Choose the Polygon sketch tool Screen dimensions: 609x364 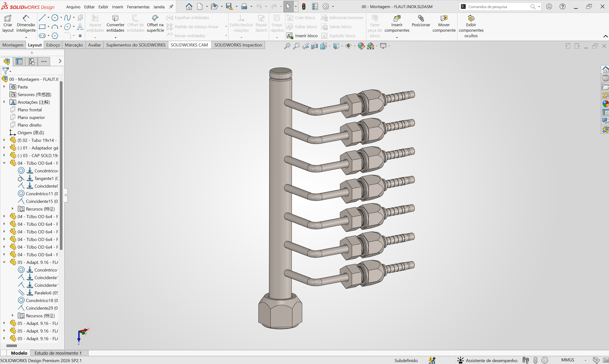[x=55, y=36]
